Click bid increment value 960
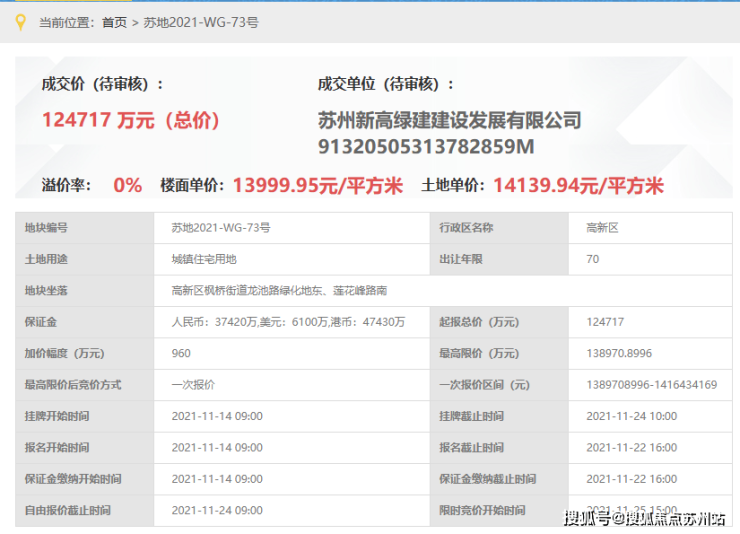The width and height of the screenshot is (740, 534). pyautogui.click(x=181, y=353)
